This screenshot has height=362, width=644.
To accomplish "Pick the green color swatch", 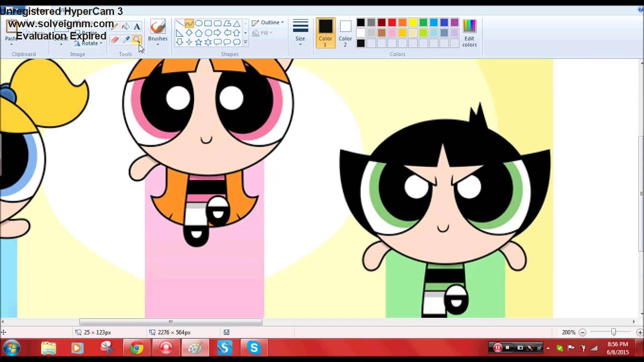I will pos(423,23).
